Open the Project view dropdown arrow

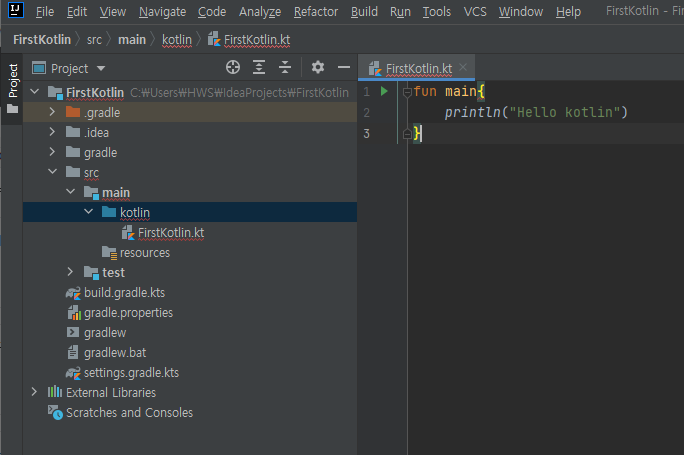[x=101, y=68]
